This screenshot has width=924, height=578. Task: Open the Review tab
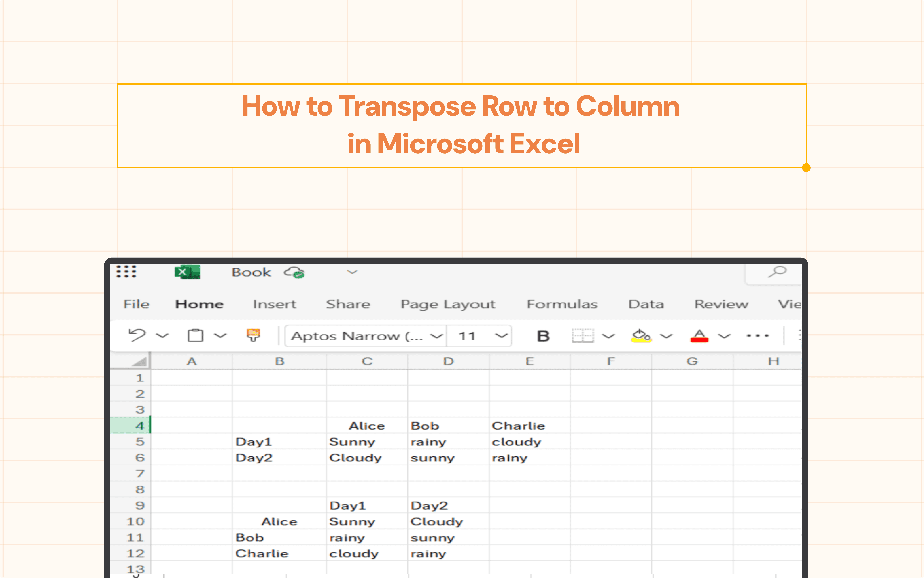coord(721,304)
